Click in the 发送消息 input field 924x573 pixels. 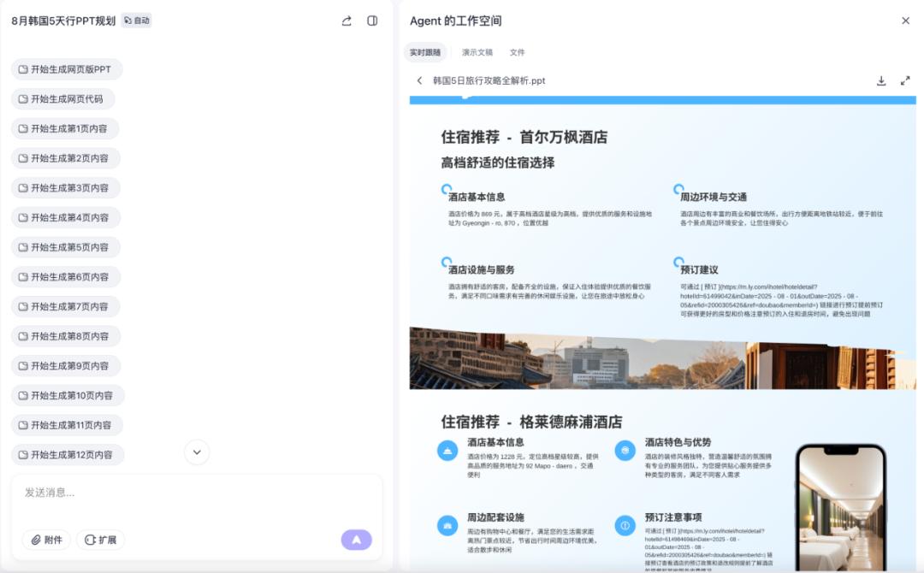(x=196, y=493)
